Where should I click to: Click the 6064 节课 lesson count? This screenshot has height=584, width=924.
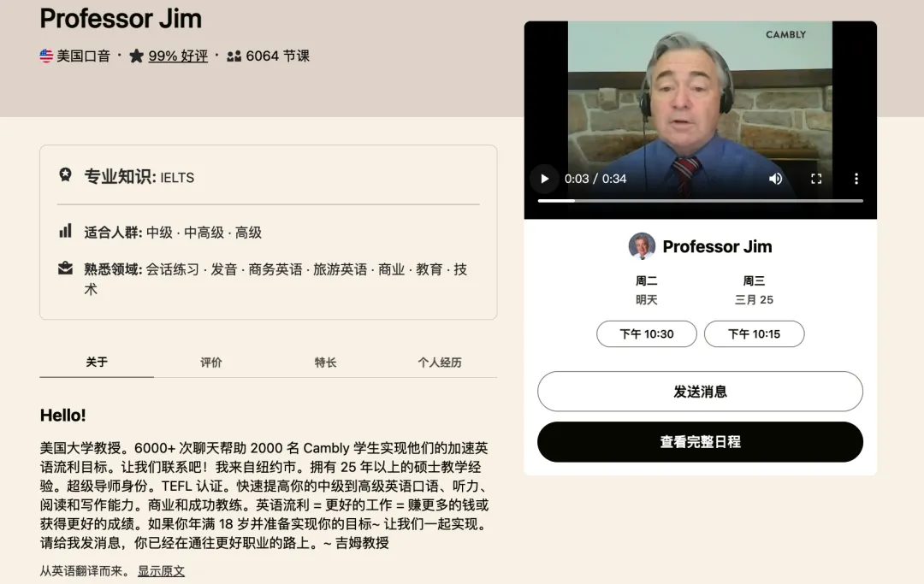click(277, 56)
